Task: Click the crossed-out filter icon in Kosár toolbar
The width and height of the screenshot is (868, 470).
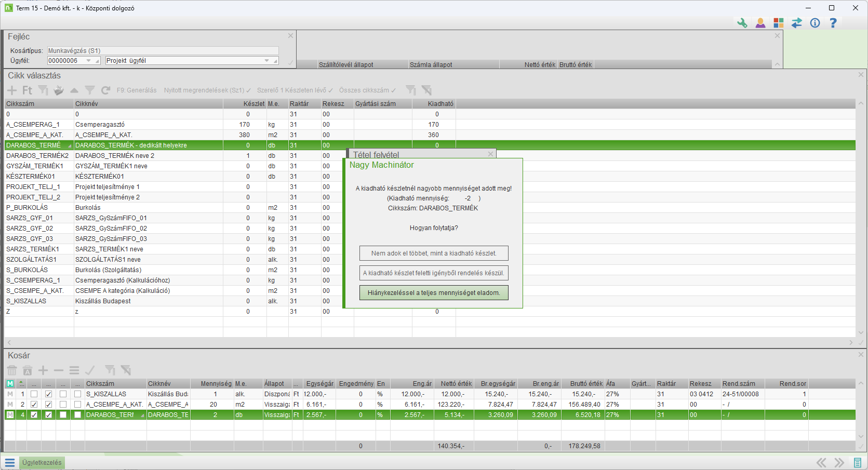Action: coord(126,370)
